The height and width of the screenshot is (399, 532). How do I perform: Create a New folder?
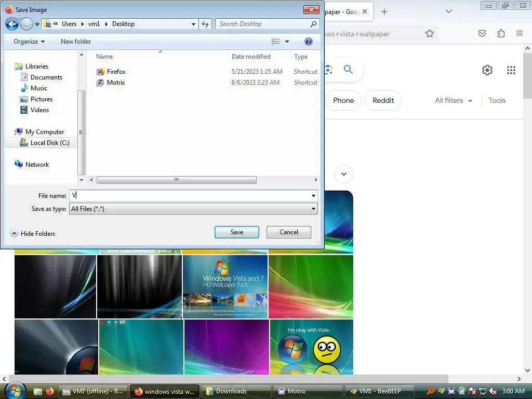[x=76, y=42]
